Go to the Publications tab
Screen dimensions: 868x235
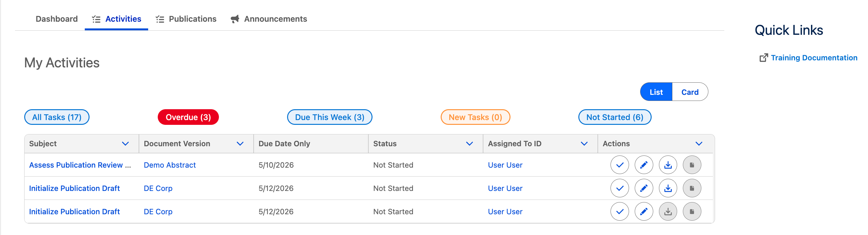186,19
